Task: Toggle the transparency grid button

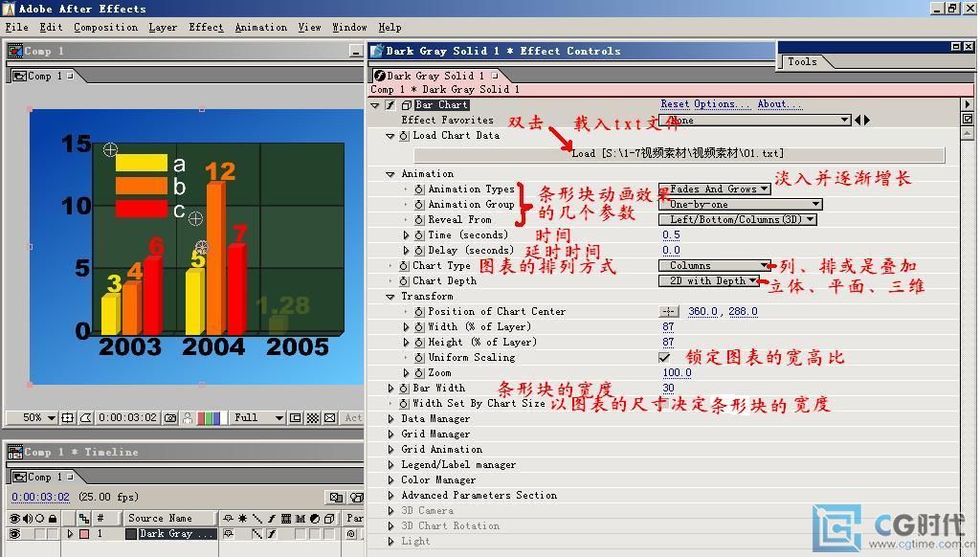Action: 313,417
